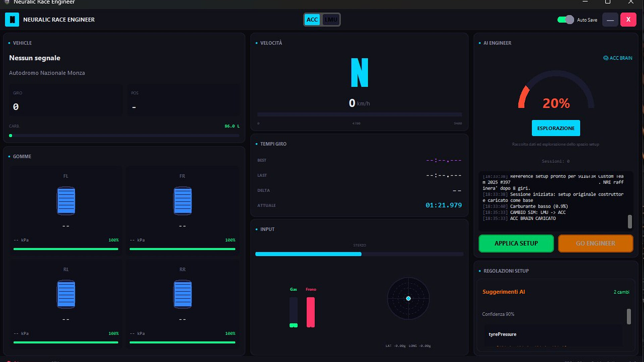Screen dimensions: 644x362
Task: Click the RL tyre icon
Action: coord(66,294)
